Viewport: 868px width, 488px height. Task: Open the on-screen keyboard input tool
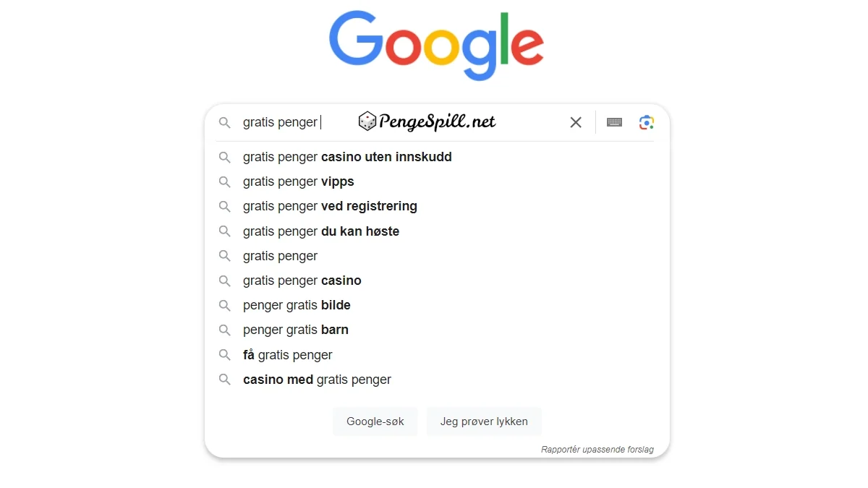tap(614, 123)
